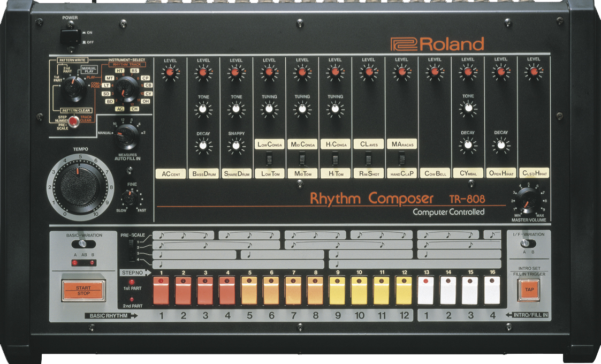Hit the orange START/STOP button
Screen dimensions: 601x364
coord(83,290)
